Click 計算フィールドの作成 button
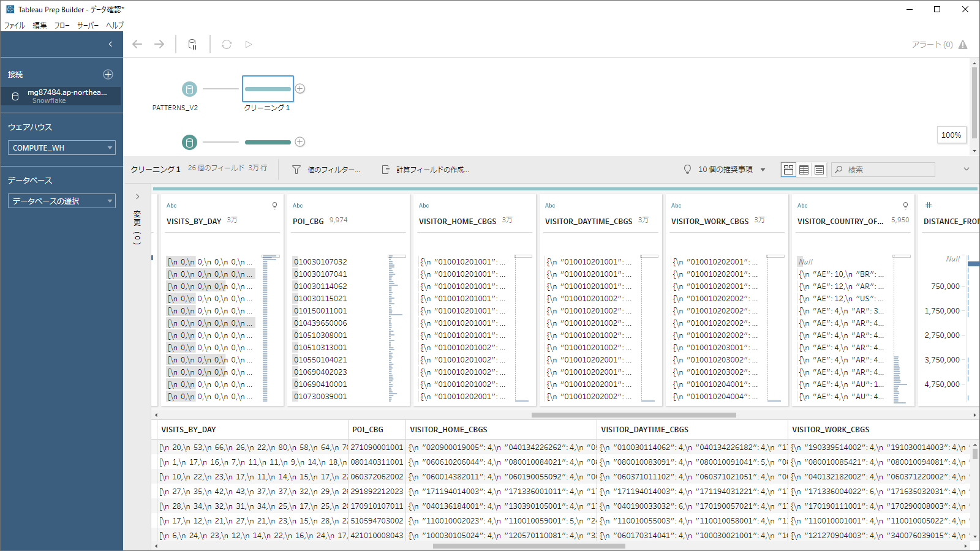This screenshot has height=551, width=980. [x=426, y=170]
